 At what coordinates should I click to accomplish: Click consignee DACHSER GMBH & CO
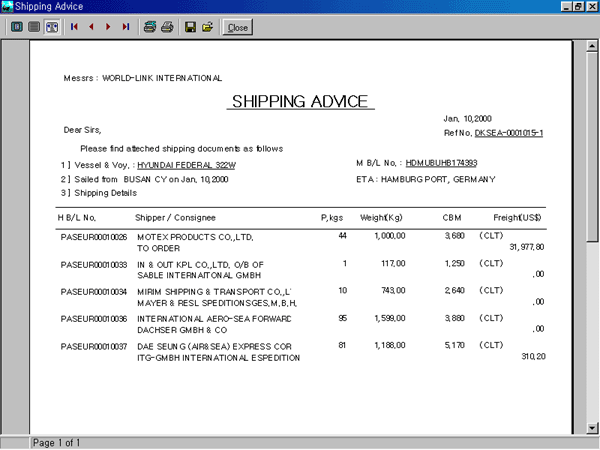pyautogui.click(x=182, y=330)
